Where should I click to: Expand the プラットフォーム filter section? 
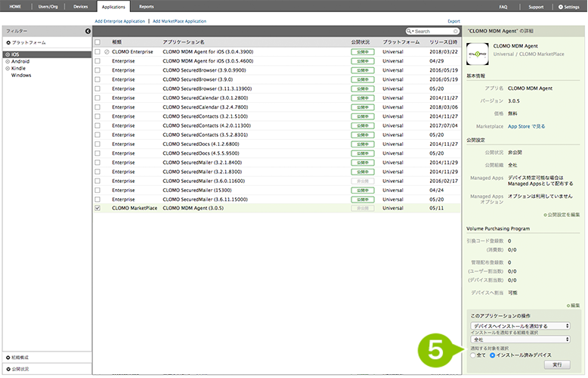[x=26, y=43]
